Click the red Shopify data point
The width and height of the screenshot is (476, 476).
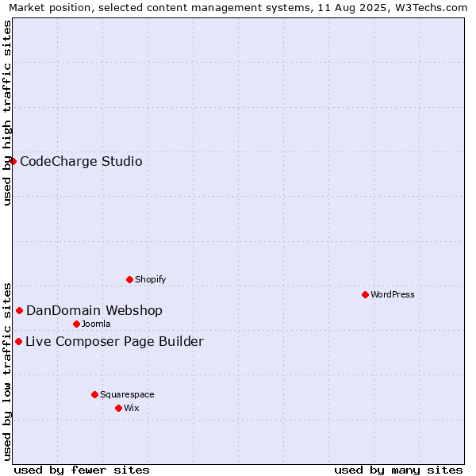[x=129, y=279]
